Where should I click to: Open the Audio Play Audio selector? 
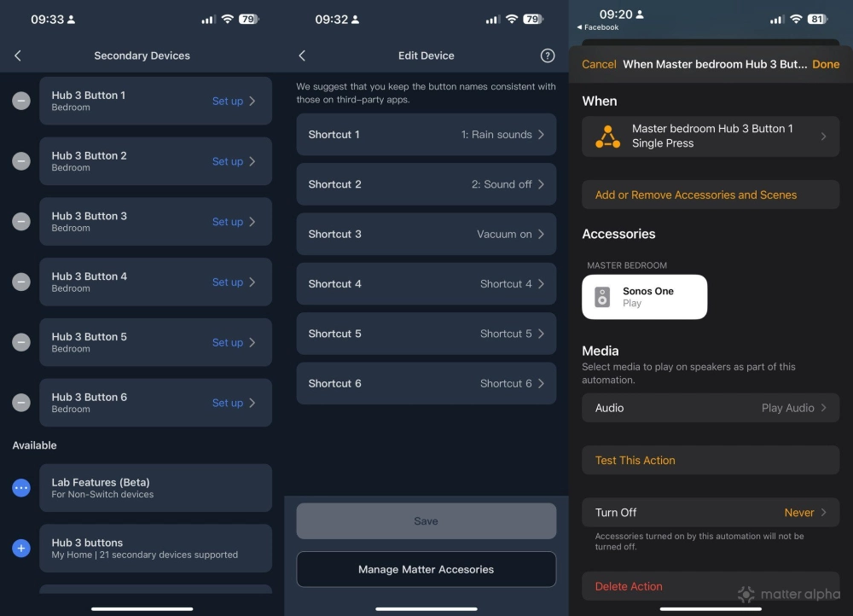[711, 408]
